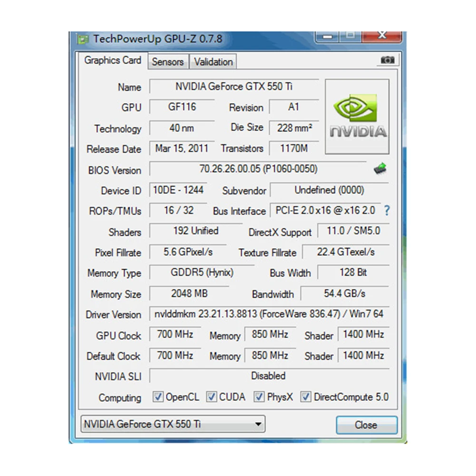Click the BIOS save chip icon
The height and width of the screenshot is (476, 476).
point(380,168)
